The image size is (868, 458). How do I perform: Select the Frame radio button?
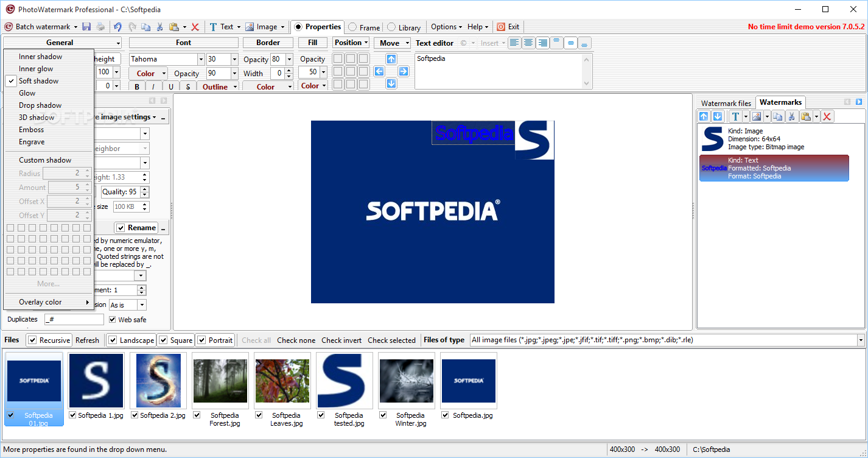(352, 27)
